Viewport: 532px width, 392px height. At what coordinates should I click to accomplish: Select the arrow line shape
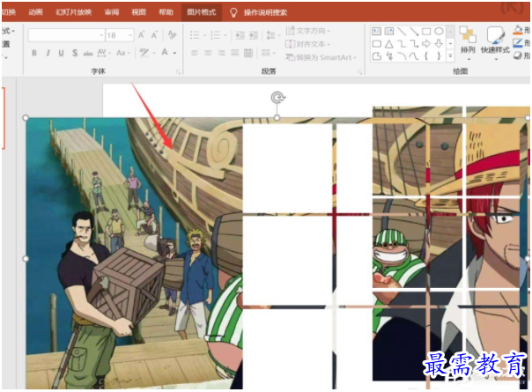pyautogui.click(x=414, y=32)
